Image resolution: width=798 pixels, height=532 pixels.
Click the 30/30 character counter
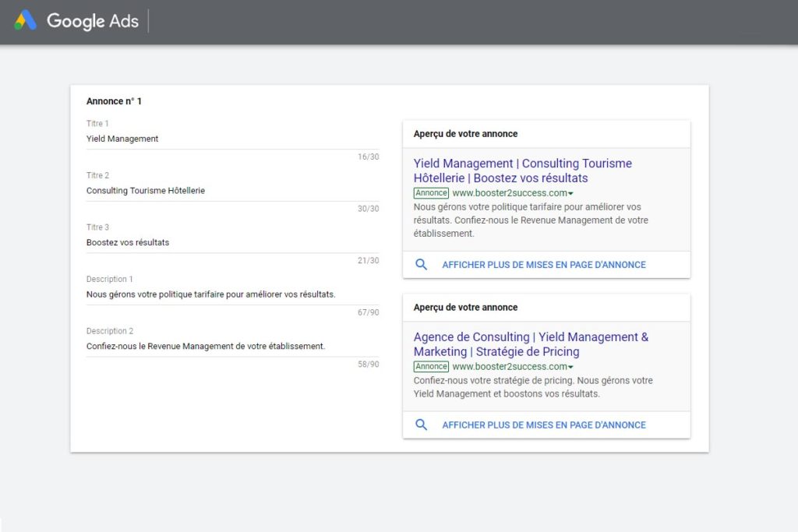[368, 209]
